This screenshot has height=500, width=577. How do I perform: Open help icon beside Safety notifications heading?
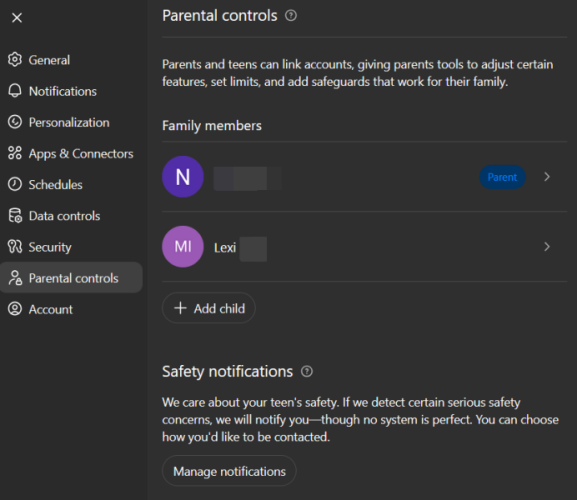pyautogui.click(x=307, y=371)
